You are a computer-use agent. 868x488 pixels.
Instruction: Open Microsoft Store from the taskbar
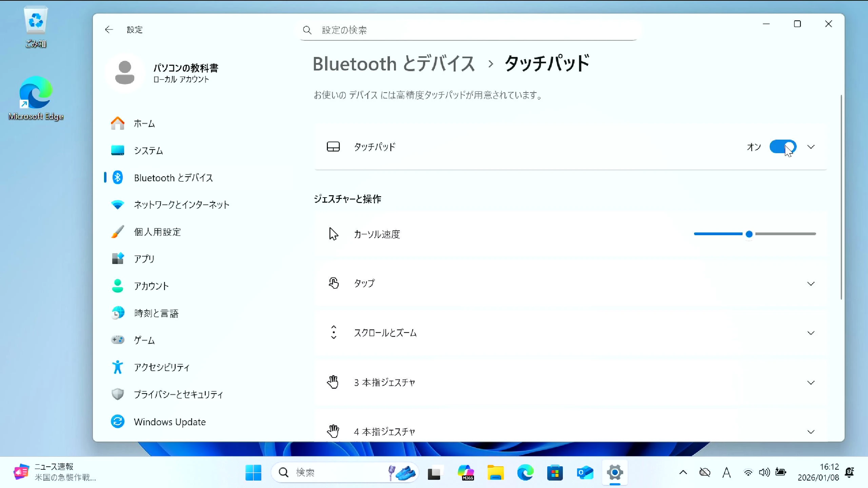coord(555,473)
